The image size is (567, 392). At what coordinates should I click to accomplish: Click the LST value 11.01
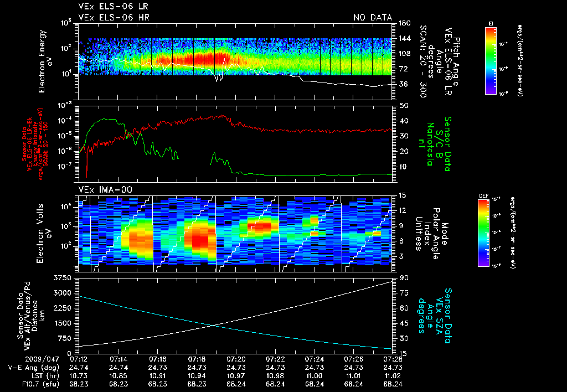point(353,376)
